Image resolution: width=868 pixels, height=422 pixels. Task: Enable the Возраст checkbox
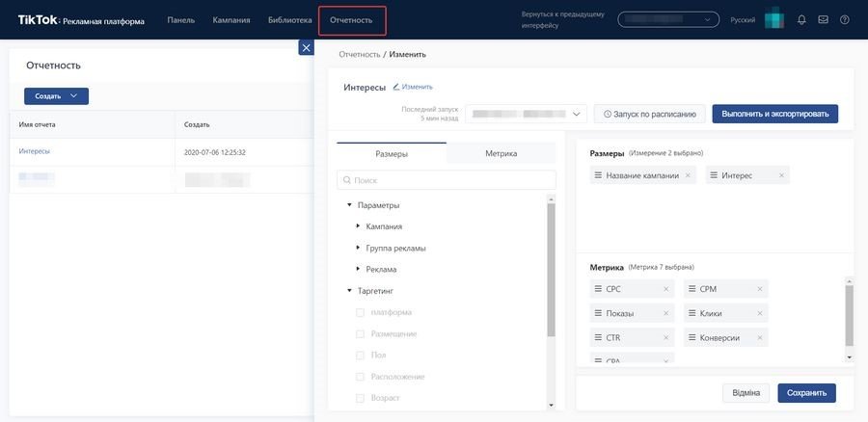(x=360, y=398)
